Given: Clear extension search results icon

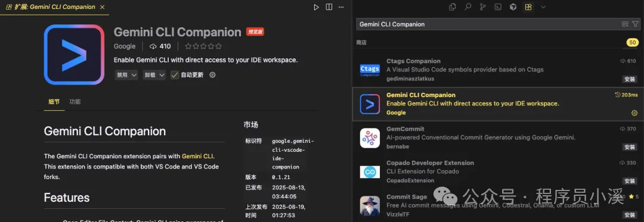Looking at the screenshot, I should pos(625,24).
